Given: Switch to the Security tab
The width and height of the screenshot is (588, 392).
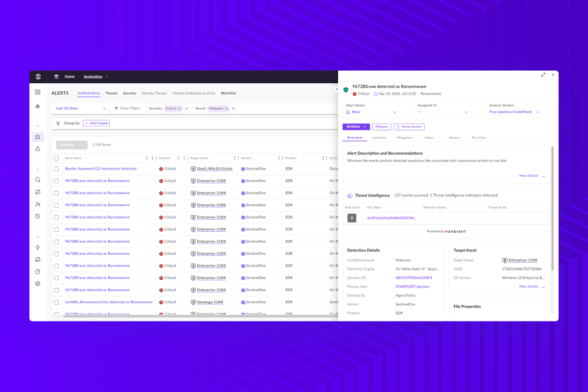Looking at the screenshot, I should 129,93.
